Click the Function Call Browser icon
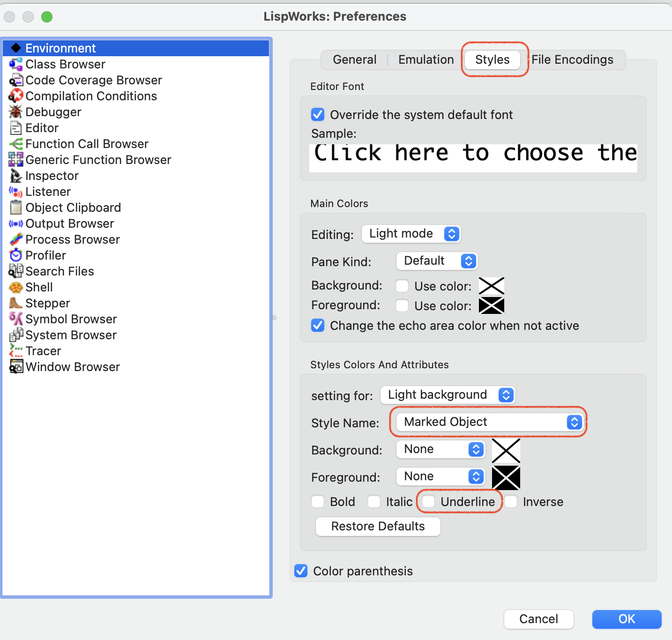Screen dimensions: 672x640 [x=16, y=143]
